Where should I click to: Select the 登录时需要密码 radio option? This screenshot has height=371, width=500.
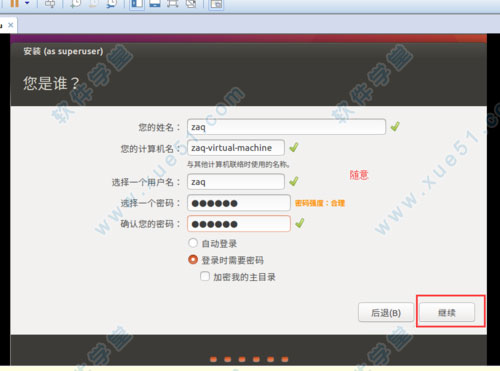click(193, 259)
